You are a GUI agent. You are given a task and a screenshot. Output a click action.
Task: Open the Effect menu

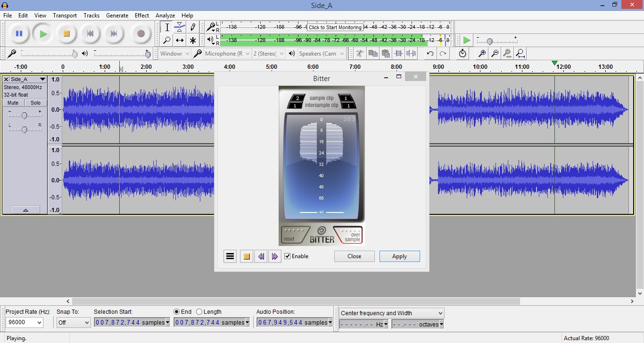tap(142, 16)
